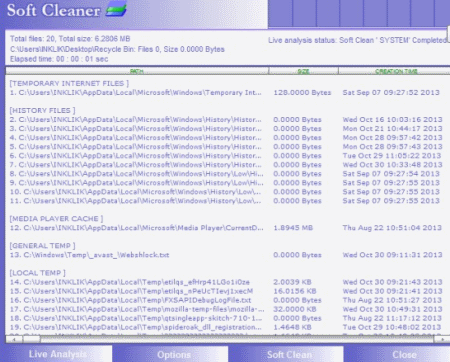Click the Elapsed time status line
Viewport: 450px width, 362px height.
click(x=59, y=59)
